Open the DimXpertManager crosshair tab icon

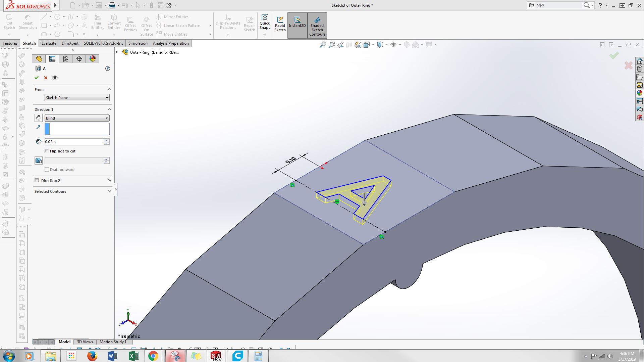[79, 59]
